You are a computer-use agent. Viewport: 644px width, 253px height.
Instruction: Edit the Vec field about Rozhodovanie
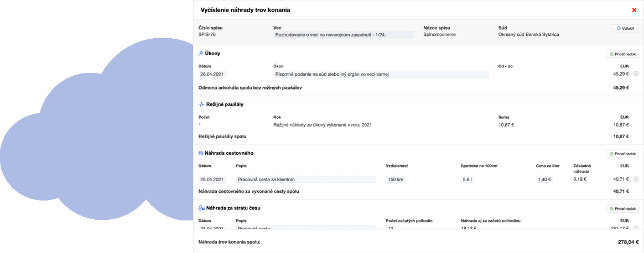coord(343,35)
